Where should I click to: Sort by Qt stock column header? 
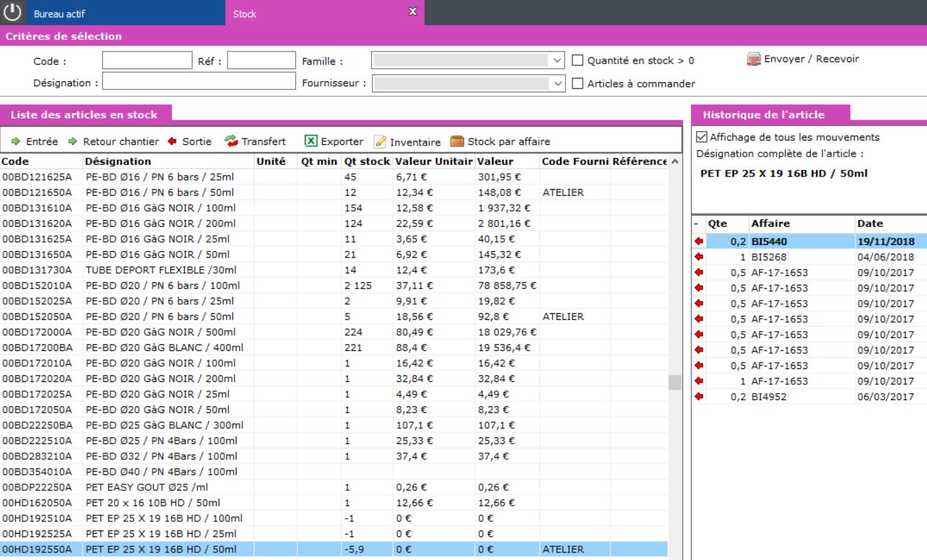click(x=367, y=161)
